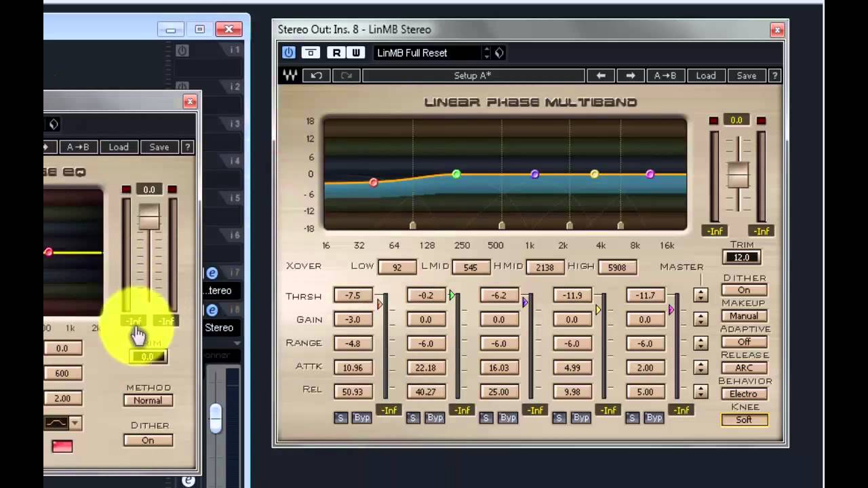Select the yellow band marker on the graph
868x488 pixels.
[595, 174]
